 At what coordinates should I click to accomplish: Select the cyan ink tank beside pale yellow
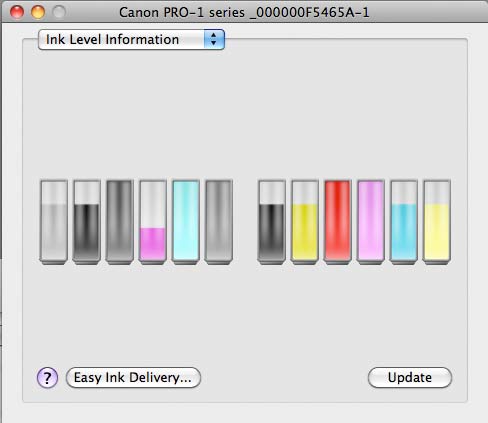(404, 222)
